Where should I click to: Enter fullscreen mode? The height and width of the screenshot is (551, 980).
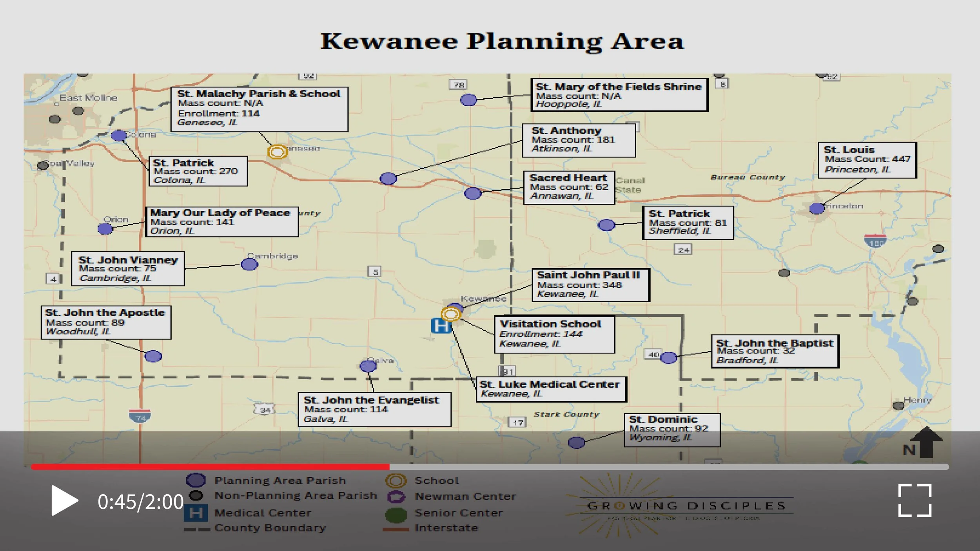click(915, 500)
